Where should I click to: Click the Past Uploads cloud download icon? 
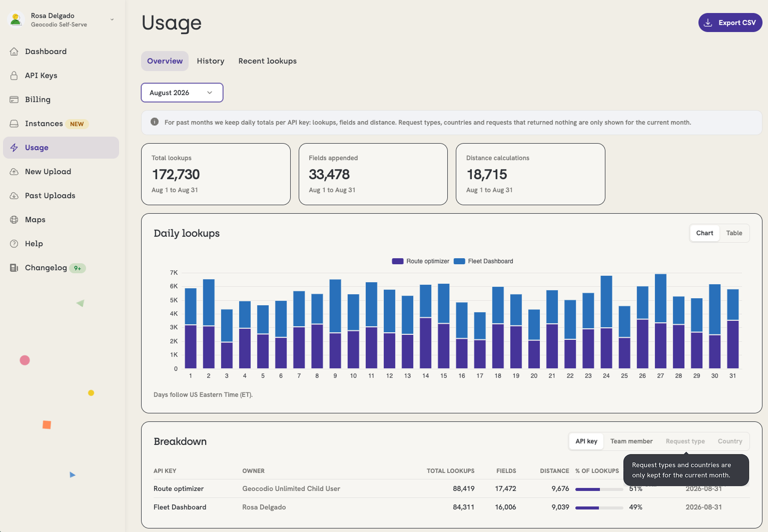(14, 196)
